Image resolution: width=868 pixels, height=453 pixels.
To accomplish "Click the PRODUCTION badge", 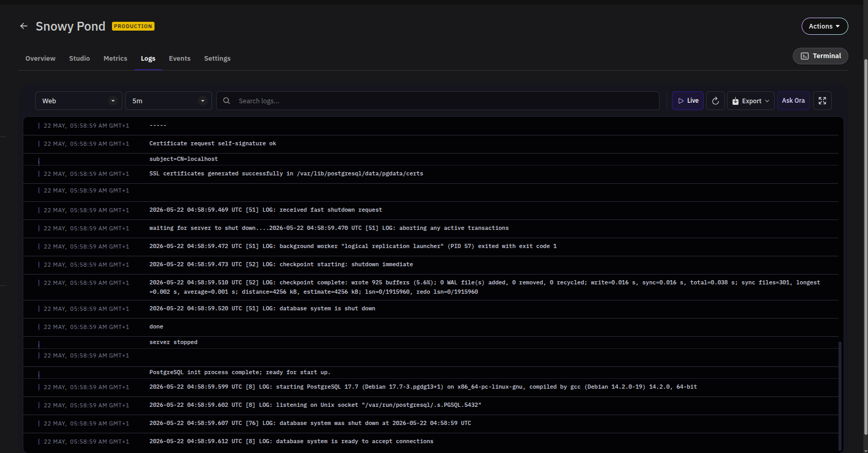I will click(133, 26).
